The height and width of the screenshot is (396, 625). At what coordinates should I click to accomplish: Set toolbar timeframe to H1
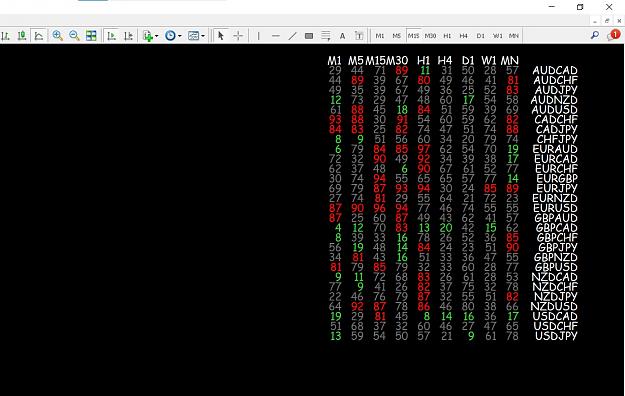[447, 36]
